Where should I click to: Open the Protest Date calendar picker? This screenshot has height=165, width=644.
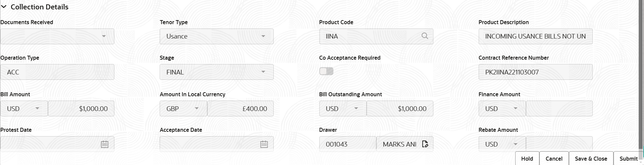(105, 144)
